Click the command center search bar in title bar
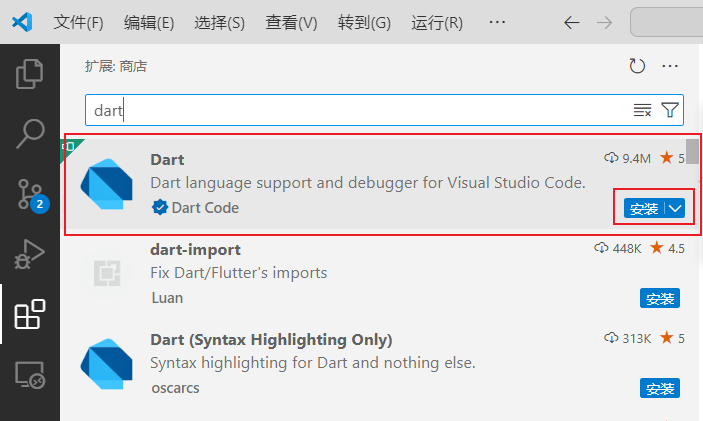This screenshot has width=703, height=421. [666, 22]
